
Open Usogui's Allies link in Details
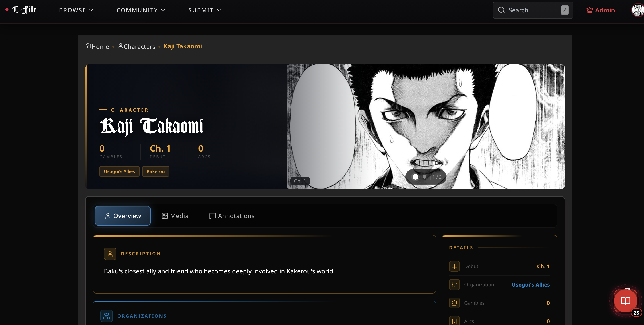pos(530,285)
